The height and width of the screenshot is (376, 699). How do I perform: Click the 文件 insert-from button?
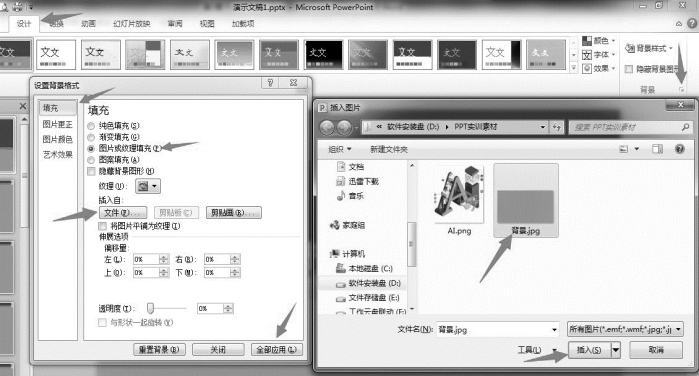pyautogui.click(x=122, y=213)
